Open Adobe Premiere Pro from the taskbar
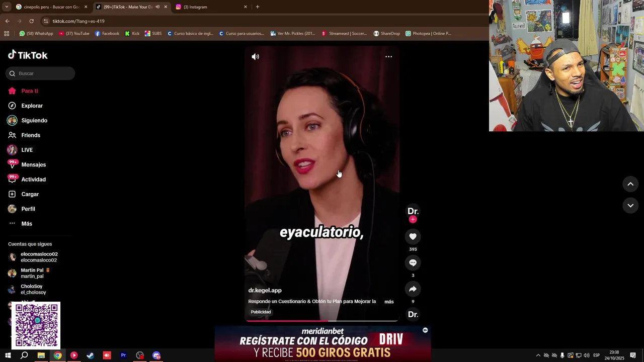 [123, 355]
